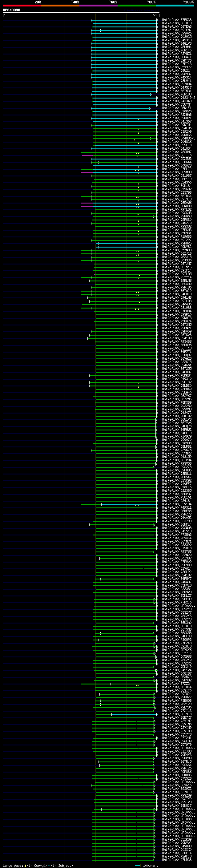Open hit UniRef100_A8MRQ4
Screen dimensions: 197x868
pos(176,375)
